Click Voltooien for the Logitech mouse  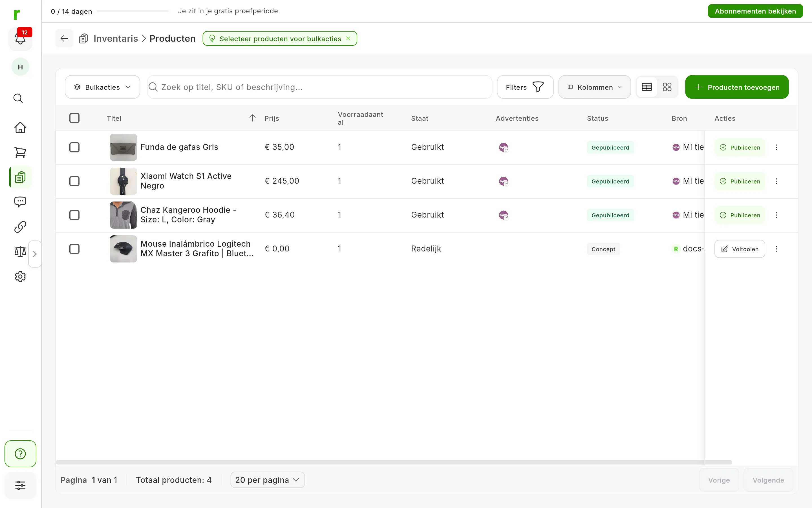[740, 249]
